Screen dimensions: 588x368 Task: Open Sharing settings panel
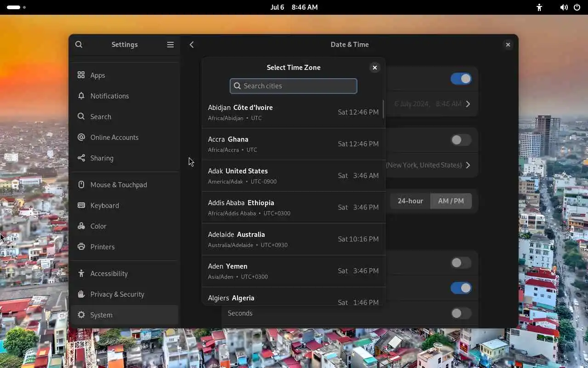tap(124, 158)
